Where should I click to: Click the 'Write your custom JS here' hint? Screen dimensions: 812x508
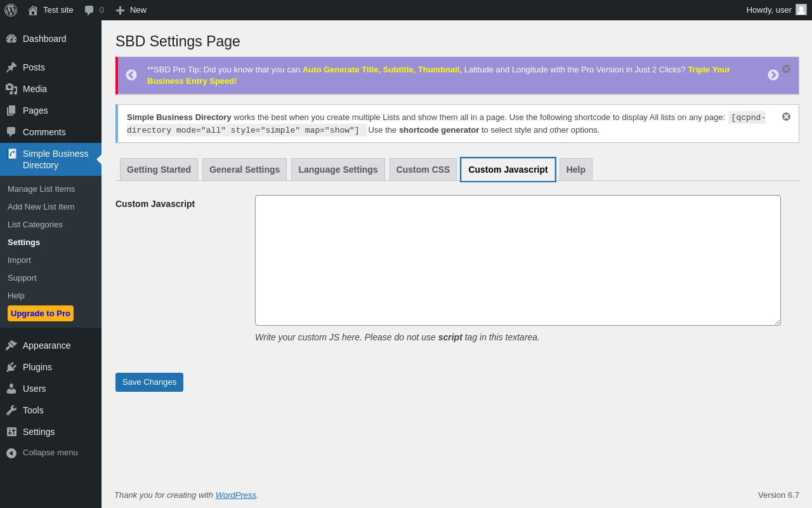coord(397,337)
